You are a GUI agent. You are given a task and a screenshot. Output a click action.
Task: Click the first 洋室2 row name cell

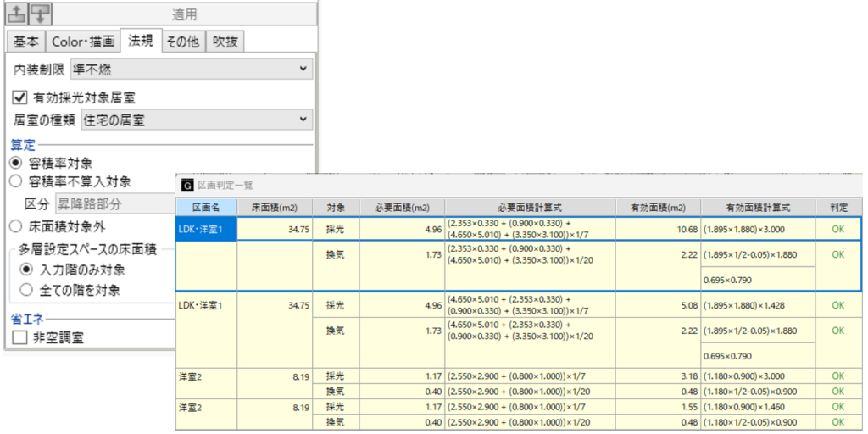[206, 376]
